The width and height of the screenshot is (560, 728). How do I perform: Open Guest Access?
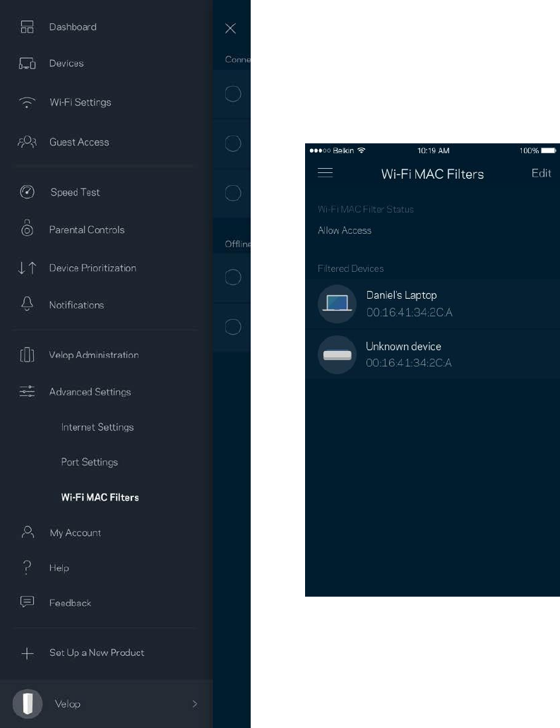(79, 142)
